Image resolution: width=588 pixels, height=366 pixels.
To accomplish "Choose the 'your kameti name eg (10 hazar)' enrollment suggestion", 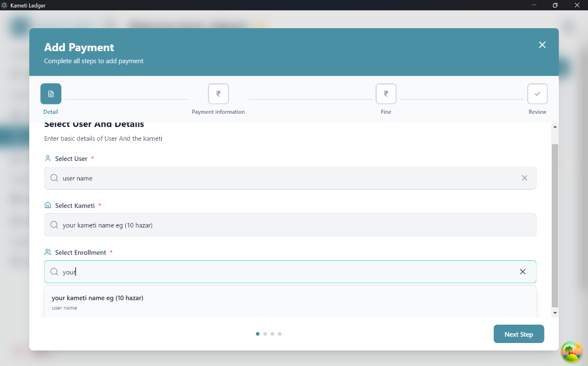I will (x=290, y=302).
